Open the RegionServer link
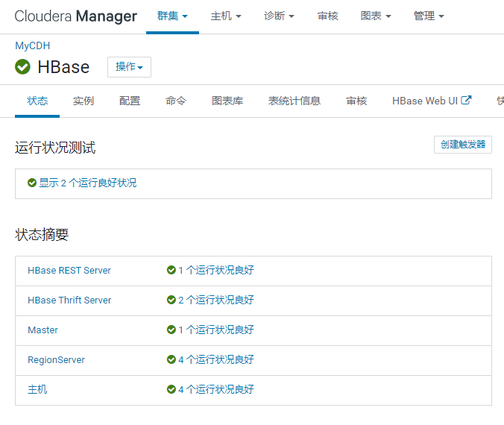This screenshot has height=425, width=504. pyautogui.click(x=56, y=359)
